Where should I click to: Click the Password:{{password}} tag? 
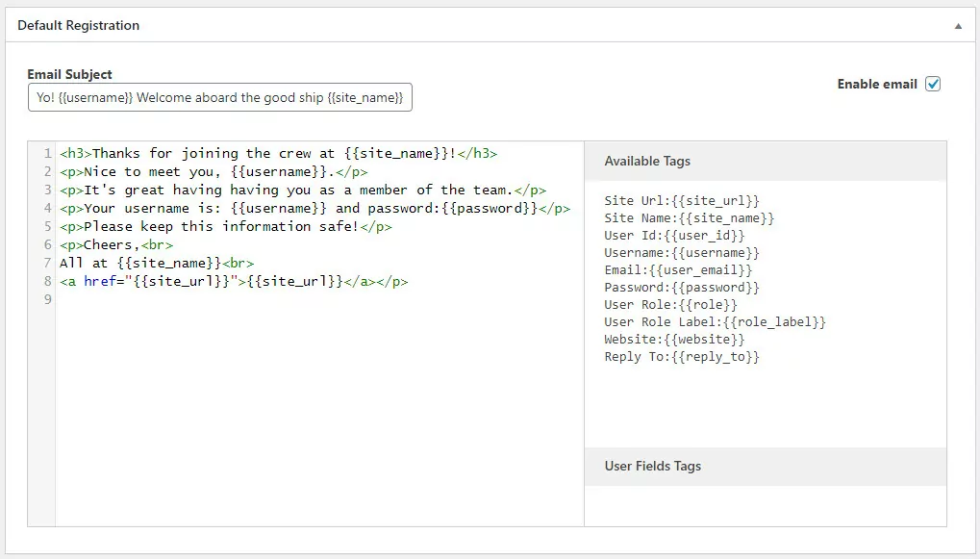point(682,288)
